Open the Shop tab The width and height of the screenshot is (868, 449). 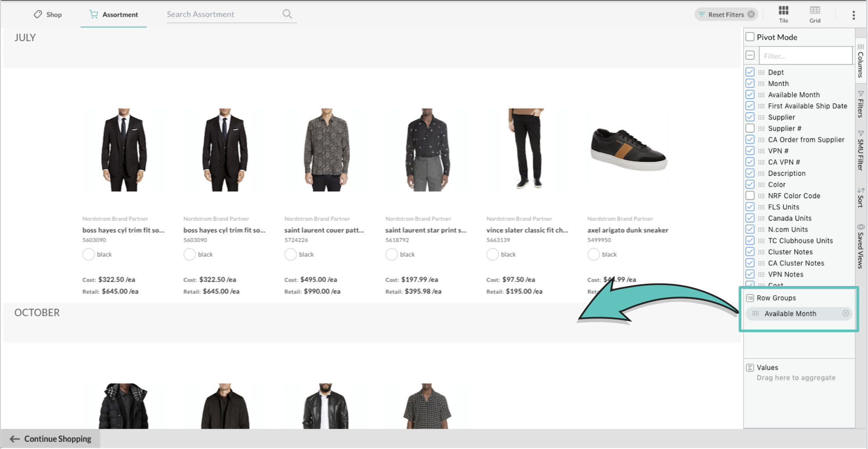[x=48, y=14]
